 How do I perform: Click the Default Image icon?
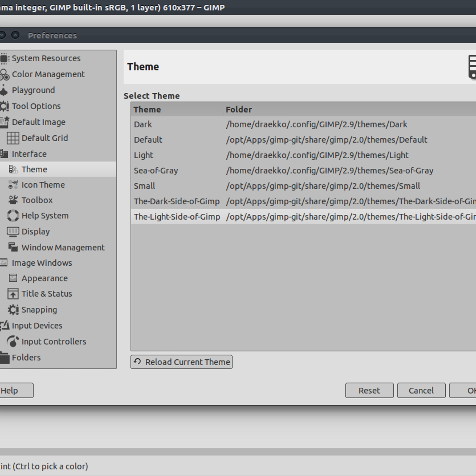tap(4, 122)
